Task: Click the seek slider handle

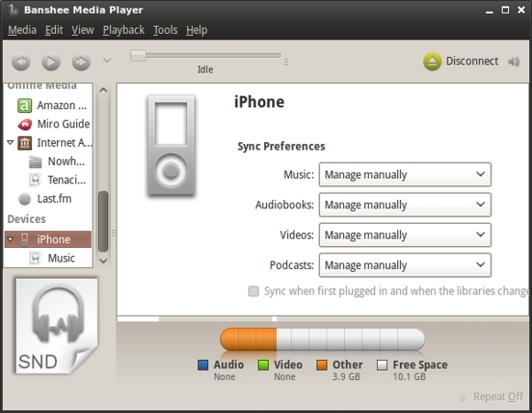Action: 139,55
